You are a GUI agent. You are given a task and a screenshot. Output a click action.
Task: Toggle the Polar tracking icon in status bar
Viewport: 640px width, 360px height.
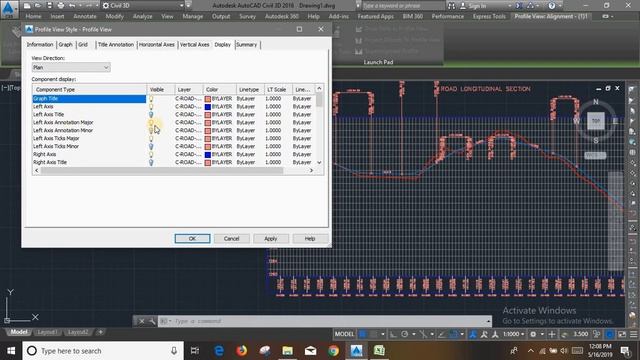click(404, 334)
